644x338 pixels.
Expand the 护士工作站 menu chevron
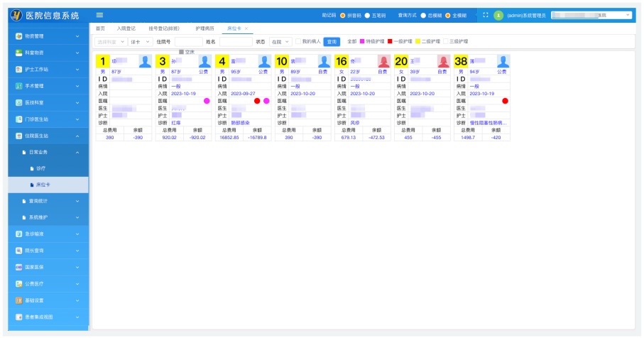(x=77, y=70)
